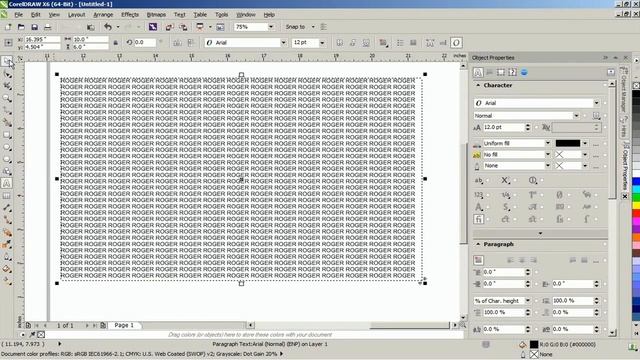Open the Arrange menu

pyautogui.click(x=103, y=15)
